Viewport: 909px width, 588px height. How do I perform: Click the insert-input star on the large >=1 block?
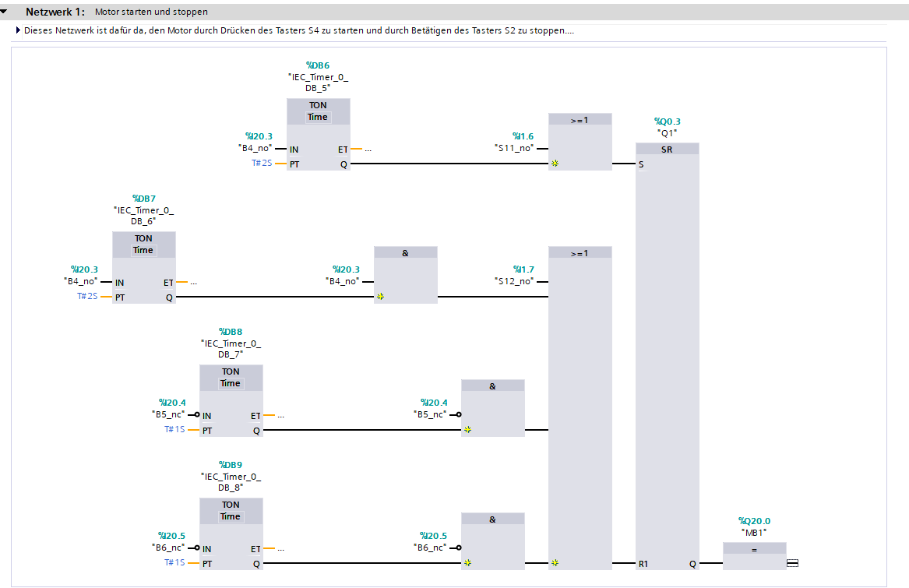click(x=555, y=563)
